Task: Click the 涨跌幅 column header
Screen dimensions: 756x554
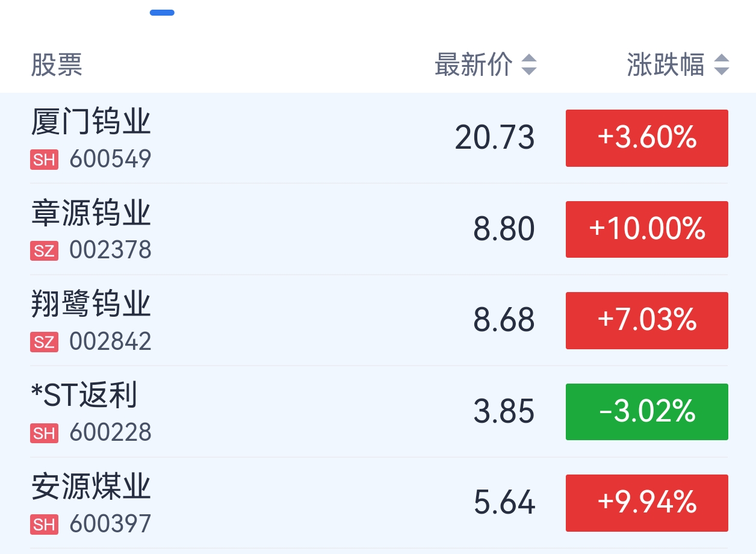Action: pos(665,64)
